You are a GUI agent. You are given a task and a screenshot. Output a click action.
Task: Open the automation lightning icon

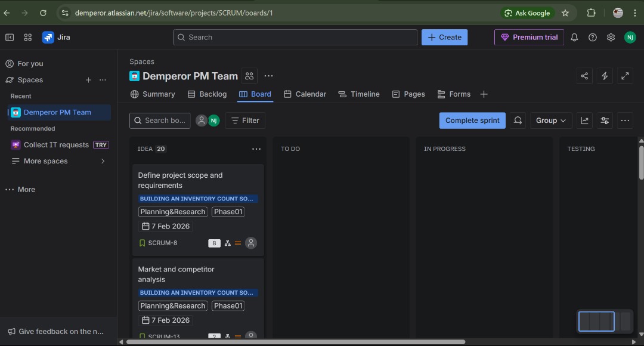tap(605, 76)
